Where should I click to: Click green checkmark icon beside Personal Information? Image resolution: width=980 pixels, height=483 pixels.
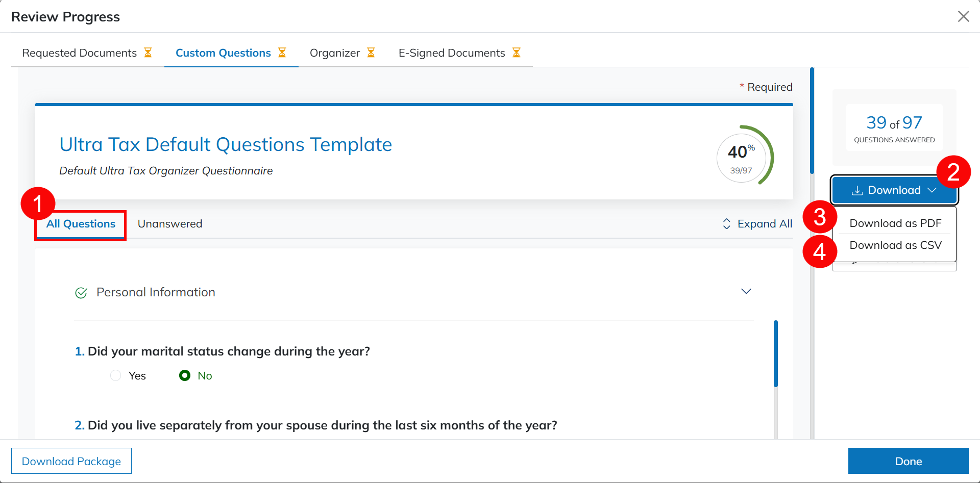[x=81, y=293]
